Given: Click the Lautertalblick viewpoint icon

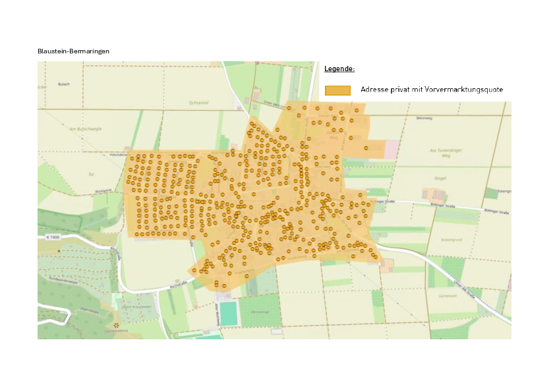Looking at the screenshot, I should (x=115, y=325).
